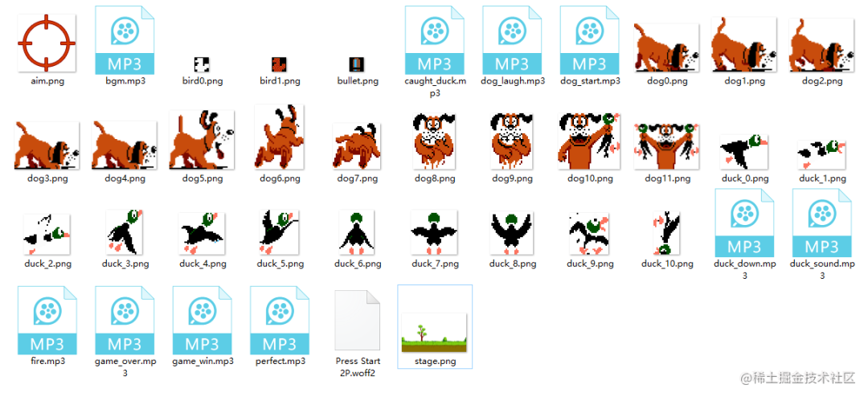Click the file name text "dog10.png"
This screenshot has height=397, width=868.
click(590, 178)
